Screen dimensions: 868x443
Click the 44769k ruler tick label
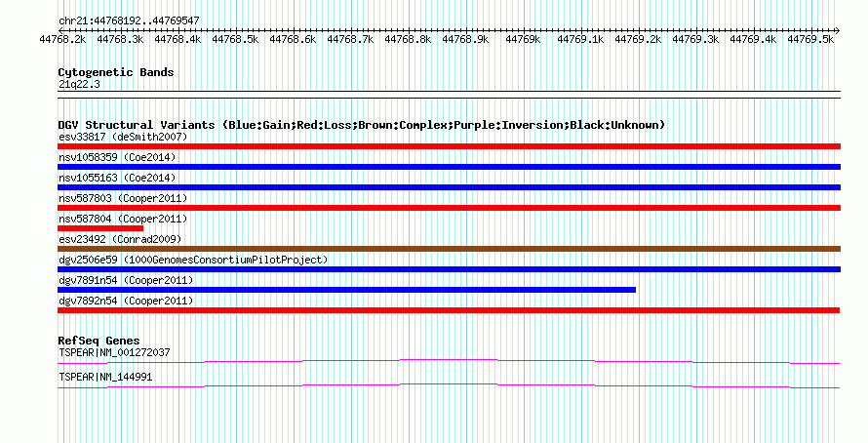(x=523, y=39)
